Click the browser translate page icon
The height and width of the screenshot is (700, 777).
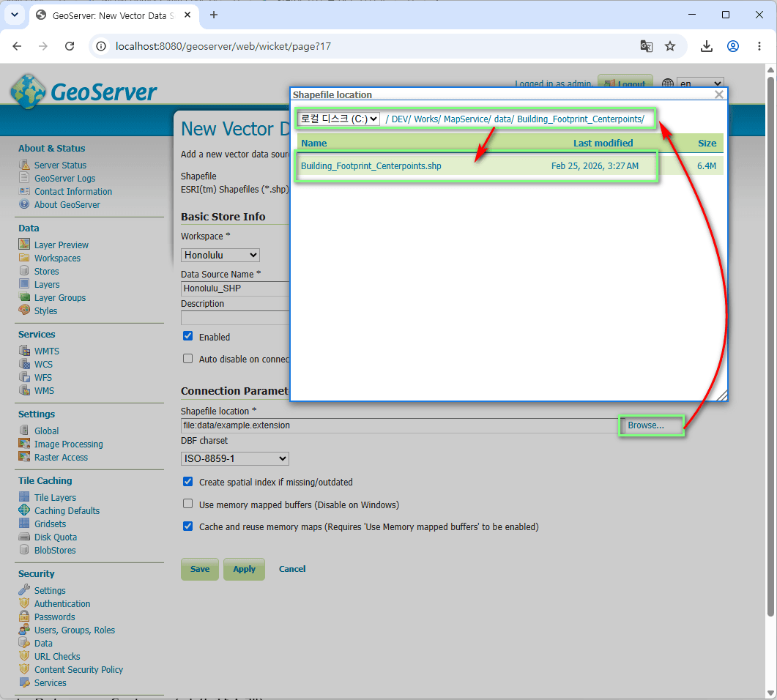click(x=646, y=46)
